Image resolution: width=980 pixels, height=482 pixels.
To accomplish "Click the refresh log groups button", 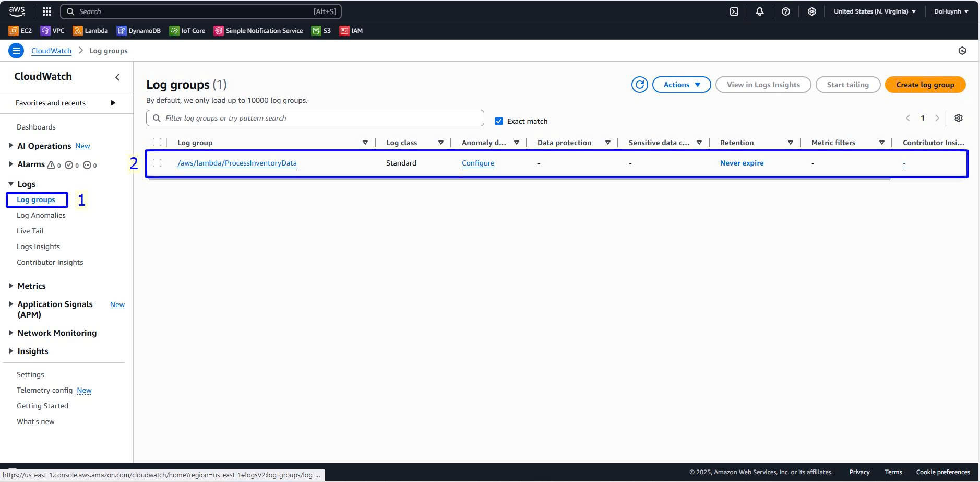I will [639, 85].
